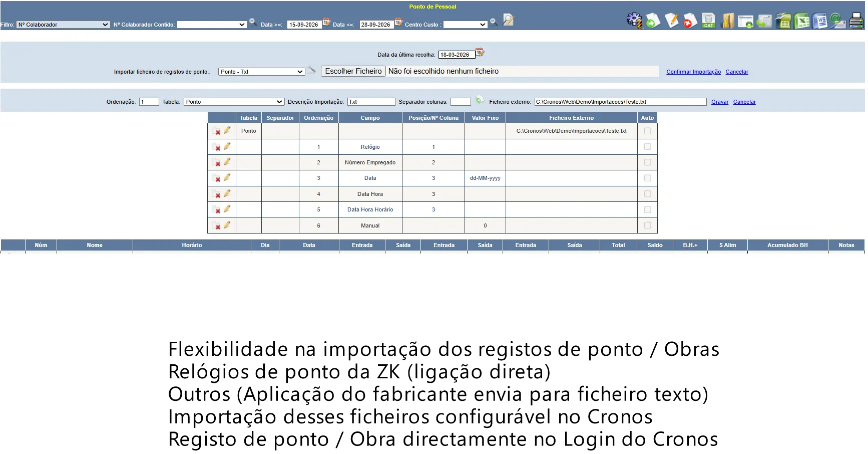Viewport: 868px width, 454px height.
Task: Open calendar picker for Data <= field
Action: 398,22
